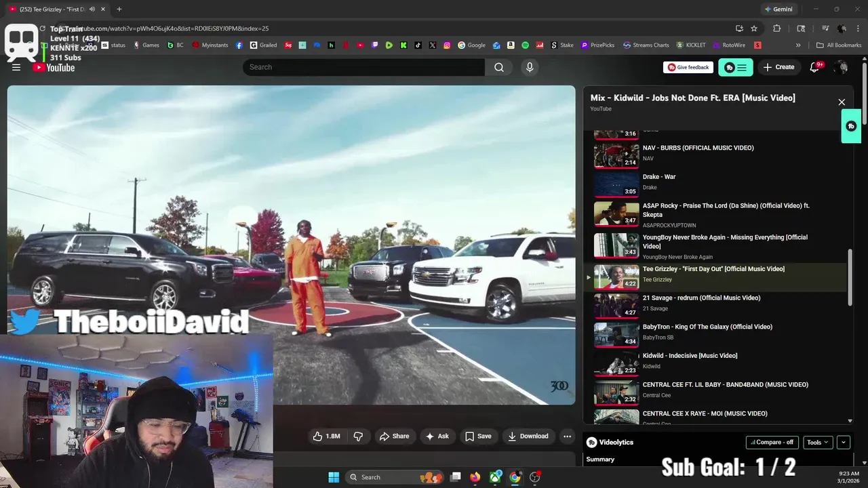Viewport: 868px width, 488px height.
Task: Open the Twitch bookmark icon
Action: 375,45
